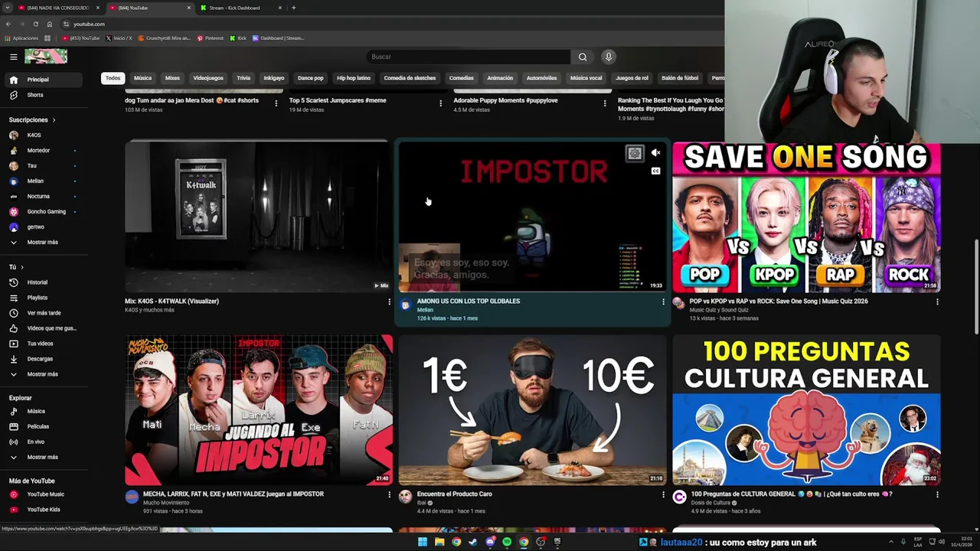Screen dimensions: 980x551
Task: Open YouTube Kids link
Action: point(44,510)
